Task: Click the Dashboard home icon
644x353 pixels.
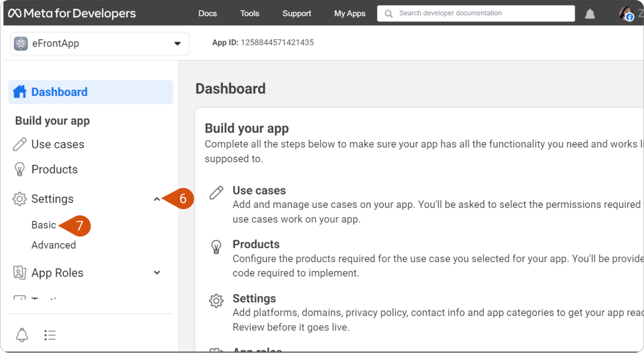Action: (x=20, y=92)
